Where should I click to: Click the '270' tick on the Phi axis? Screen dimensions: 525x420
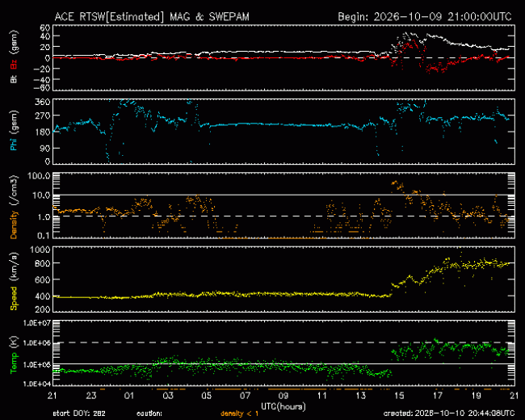tap(43, 115)
